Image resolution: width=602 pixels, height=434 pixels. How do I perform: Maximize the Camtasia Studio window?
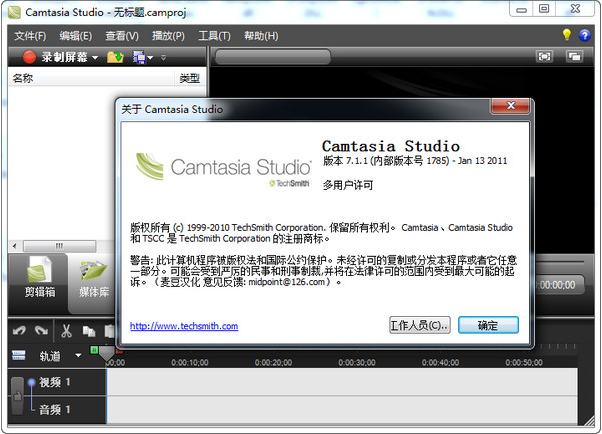pyautogui.click(x=544, y=9)
